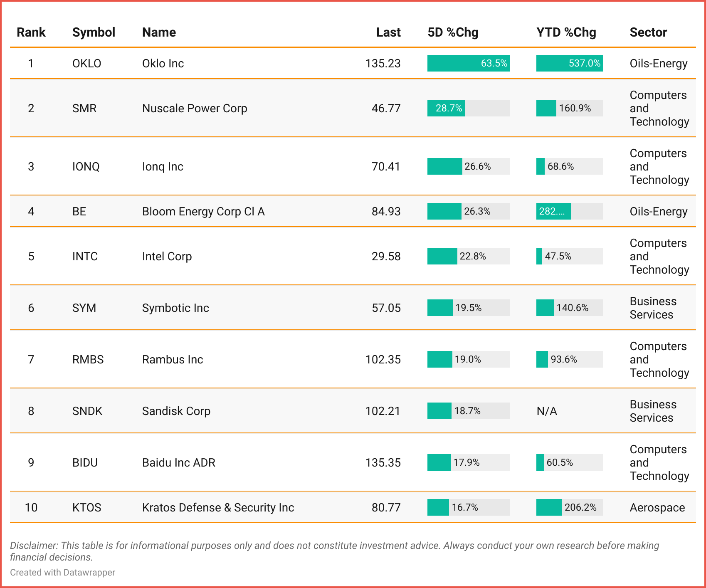Select the YTD %Chg column header
Screen dimensions: 706x588
(566, 32)
